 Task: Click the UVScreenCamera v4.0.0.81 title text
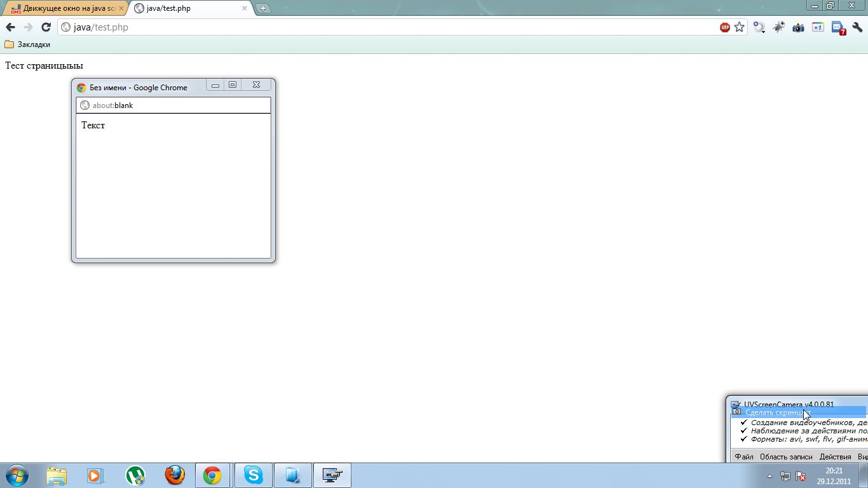click(789, 404)
